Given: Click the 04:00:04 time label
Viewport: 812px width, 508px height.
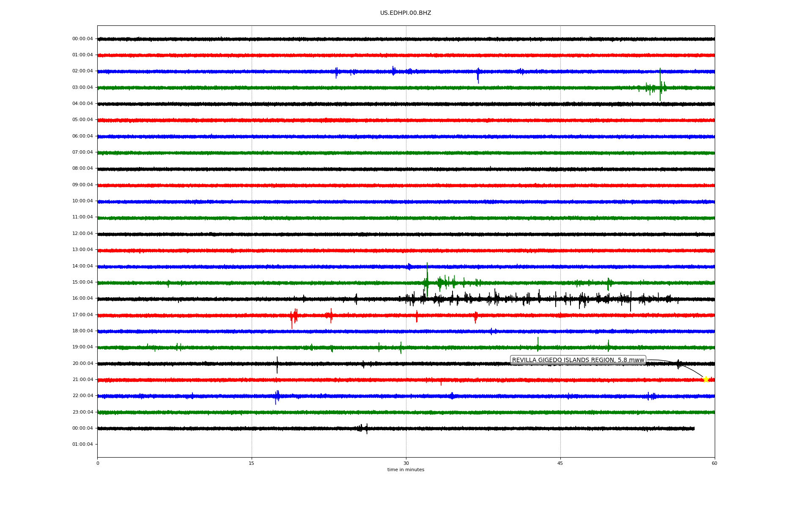Looking at the screenshot, I should [x=82, y=104].
